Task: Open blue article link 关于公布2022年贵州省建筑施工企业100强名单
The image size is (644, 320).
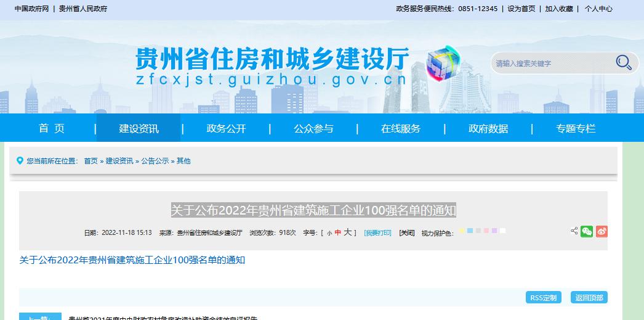Action: [x=132, y=260]
